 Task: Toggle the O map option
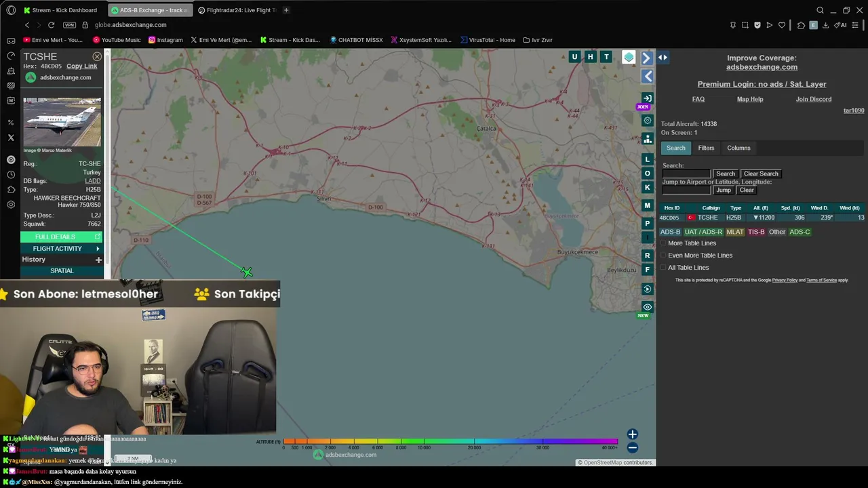647,174
